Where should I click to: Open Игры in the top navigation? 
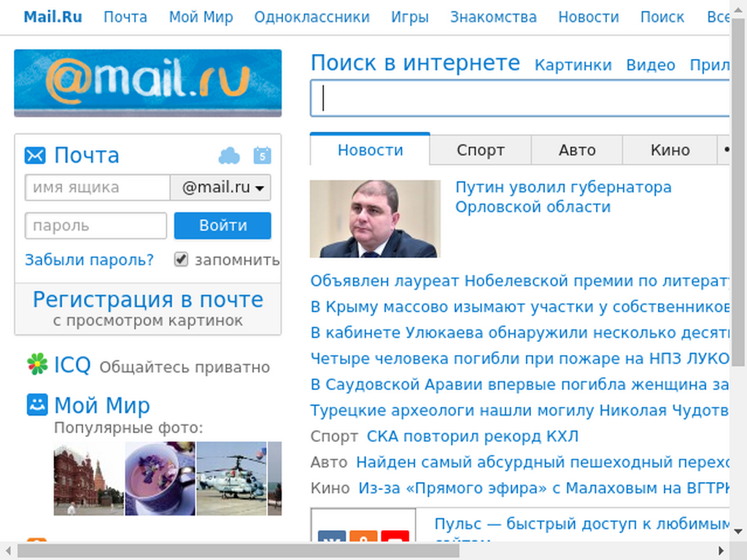coord(410,17)
